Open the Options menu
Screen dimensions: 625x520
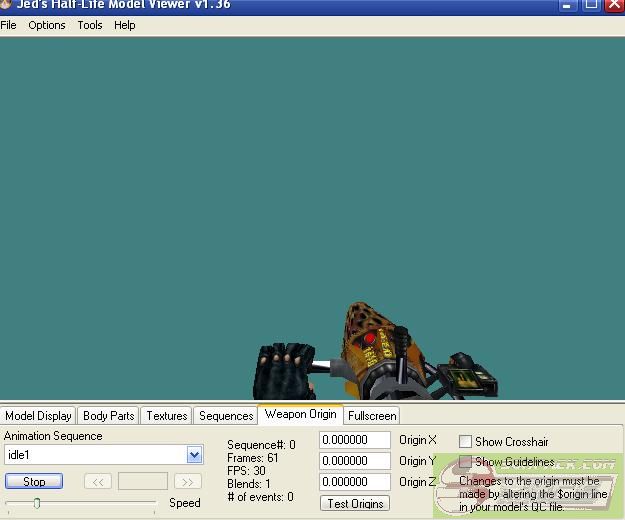tap(47, 25)
